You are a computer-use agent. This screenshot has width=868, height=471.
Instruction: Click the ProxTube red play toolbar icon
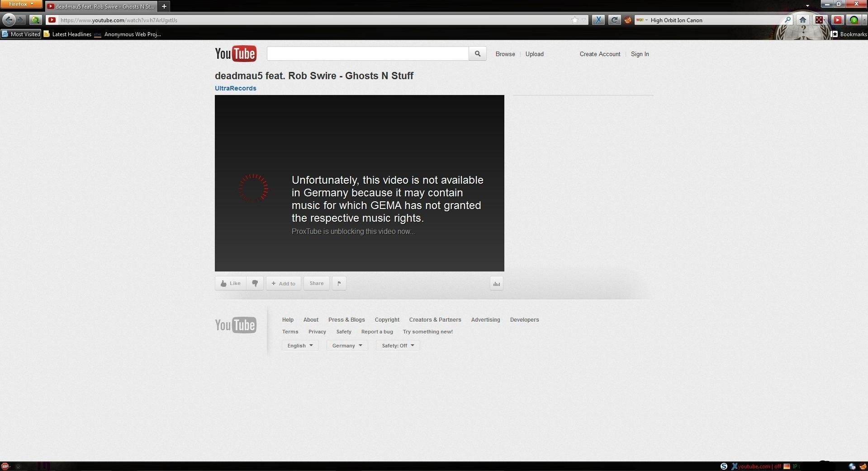point(837,20)
